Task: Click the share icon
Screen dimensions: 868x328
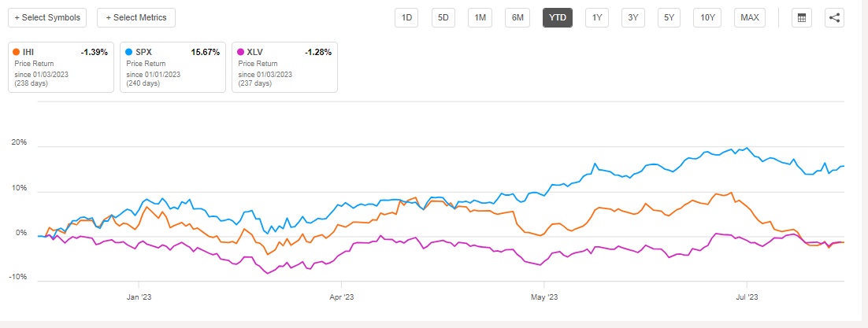Action: click(835, 18)
